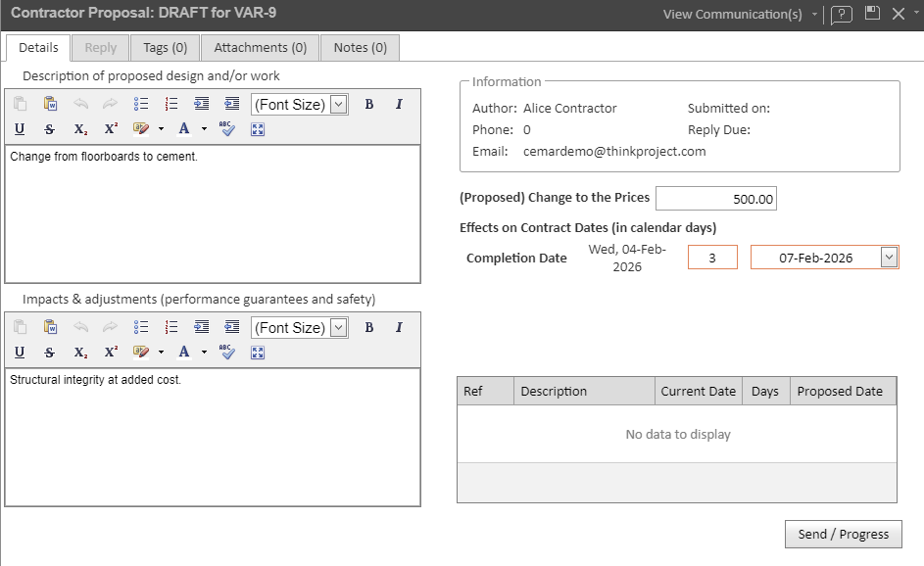Viewport: 924px width, 566px height.
Task: Open the help speech-bubble icon
Action: click(842, 15)
